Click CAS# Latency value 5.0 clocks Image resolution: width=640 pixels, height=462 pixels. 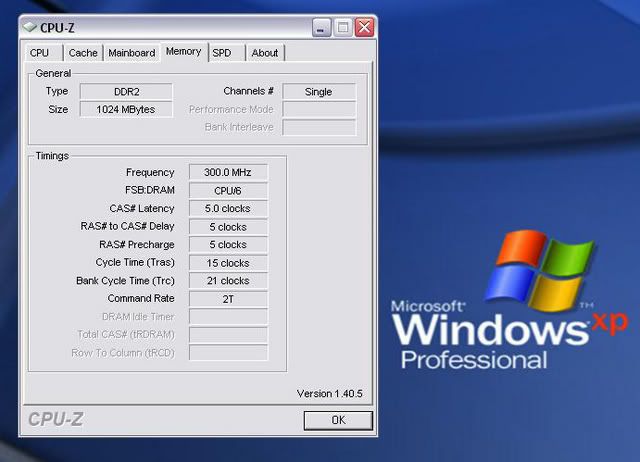[x=228, y=209]
